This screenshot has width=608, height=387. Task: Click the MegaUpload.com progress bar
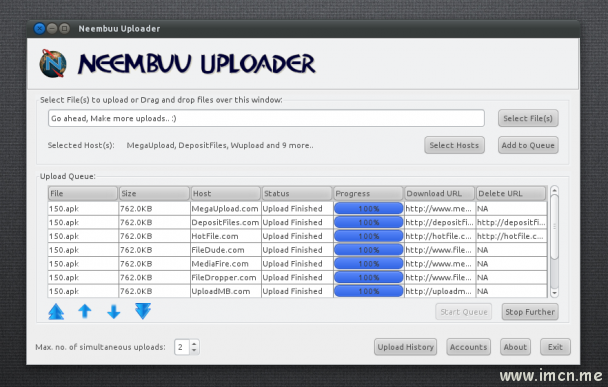pos(368,209)
